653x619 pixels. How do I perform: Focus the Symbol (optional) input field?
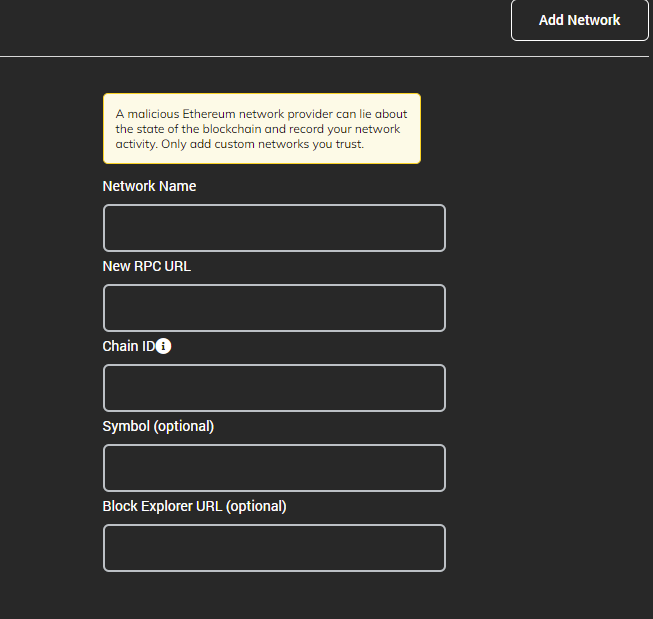coord(274,468)
